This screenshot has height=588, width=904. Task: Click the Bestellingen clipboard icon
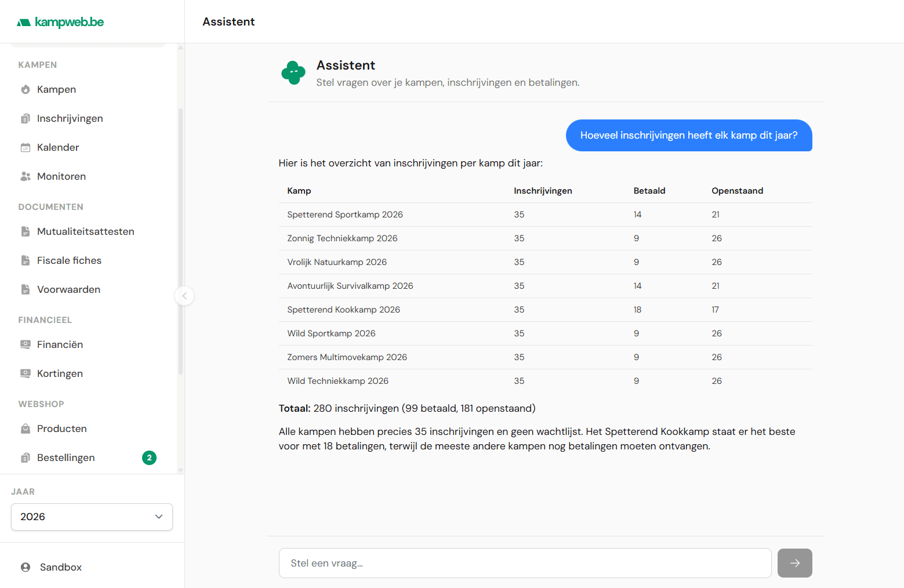click(26, 458)
